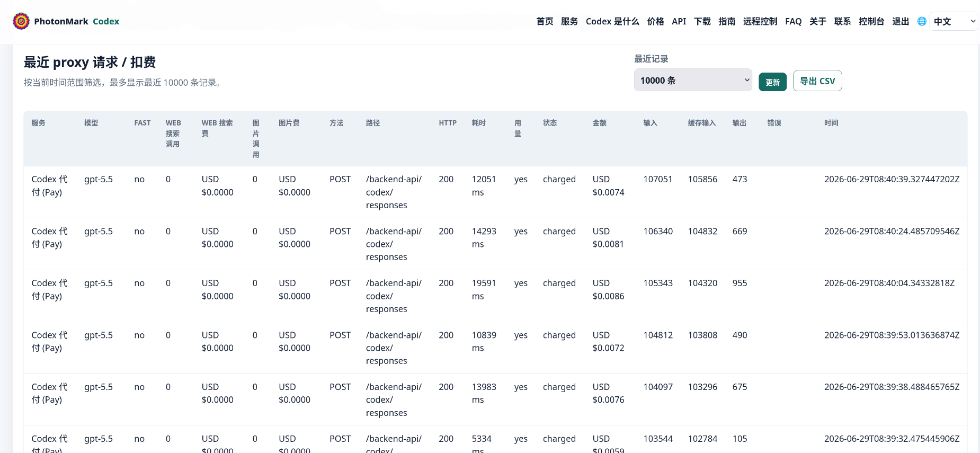
Task: Open the 服务 nav item
Action: pyautogui.click(x=569, y=21)
